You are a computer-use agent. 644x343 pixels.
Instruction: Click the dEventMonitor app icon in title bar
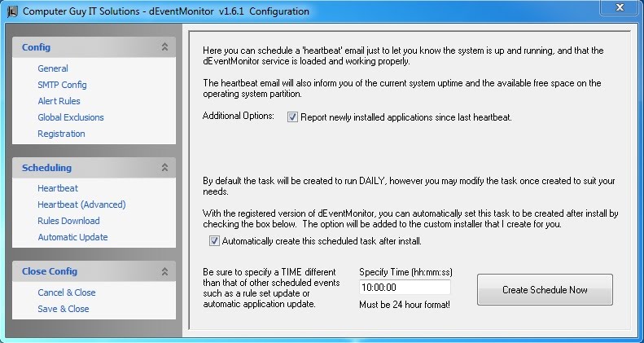tap(12, 11)
